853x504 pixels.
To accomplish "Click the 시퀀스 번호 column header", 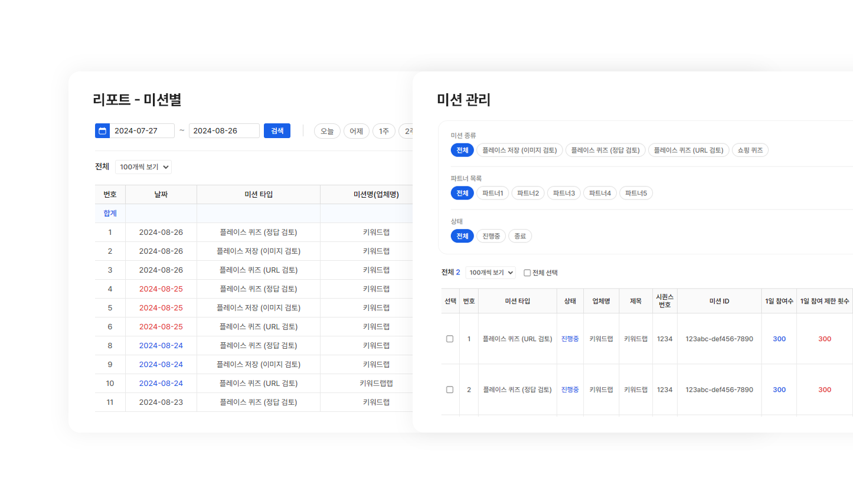I will pyautogui.click(x=665, y=301).
